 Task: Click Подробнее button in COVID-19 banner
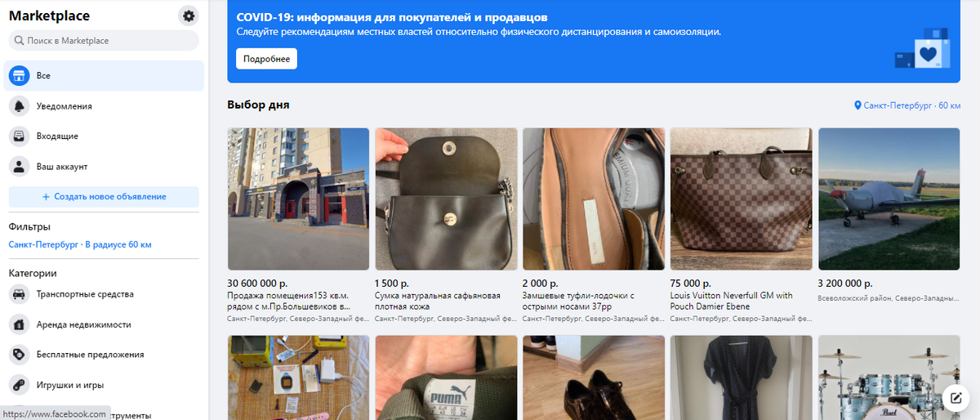[266, 59]
